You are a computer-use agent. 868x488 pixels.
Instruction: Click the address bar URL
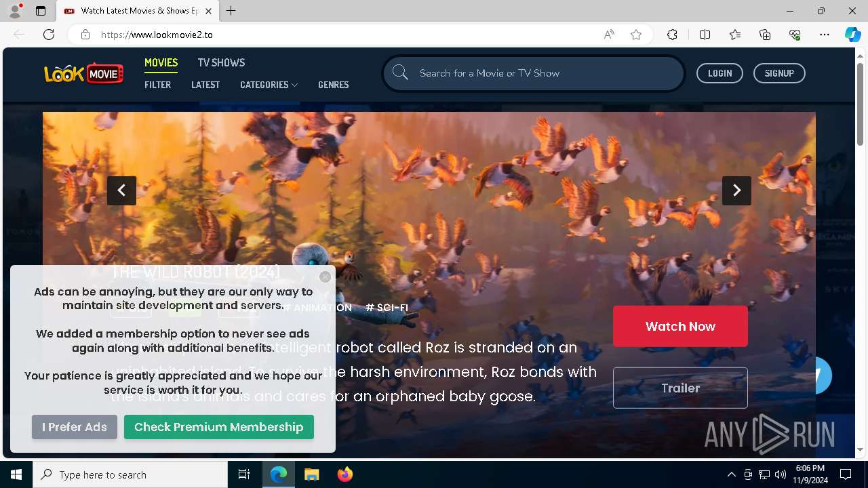157,35
